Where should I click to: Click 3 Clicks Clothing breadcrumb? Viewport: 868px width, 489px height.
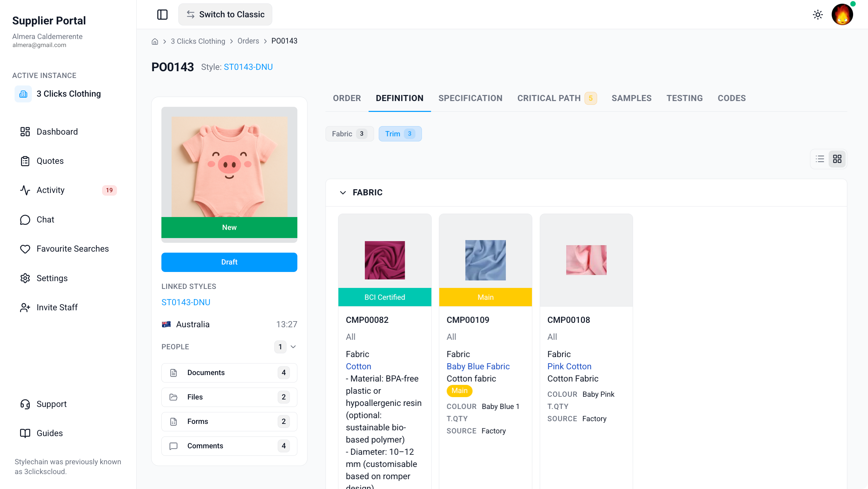(x=198, y=41)
